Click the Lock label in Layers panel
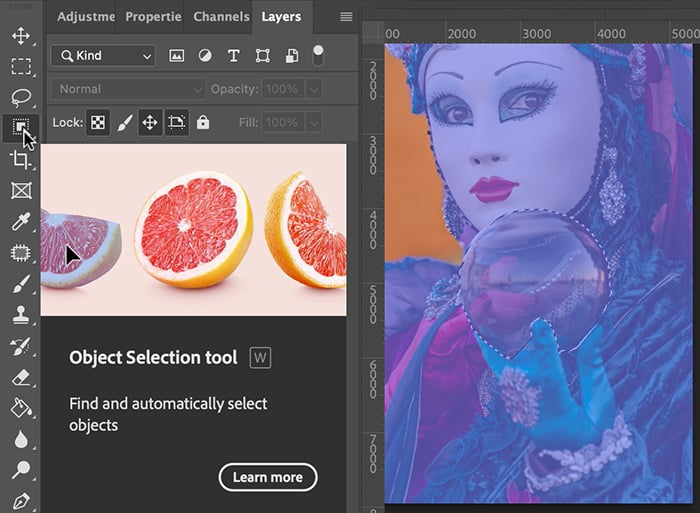Screen dimensions: 700x513 point(67,122)
